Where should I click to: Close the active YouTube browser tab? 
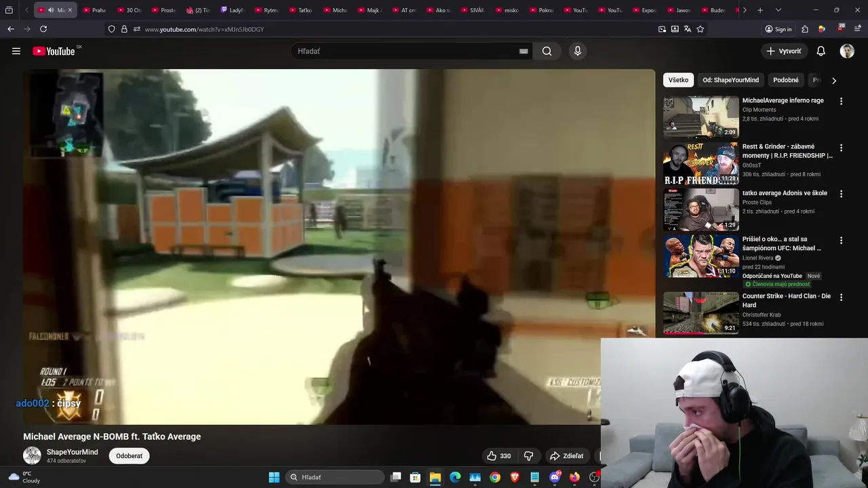69,10
